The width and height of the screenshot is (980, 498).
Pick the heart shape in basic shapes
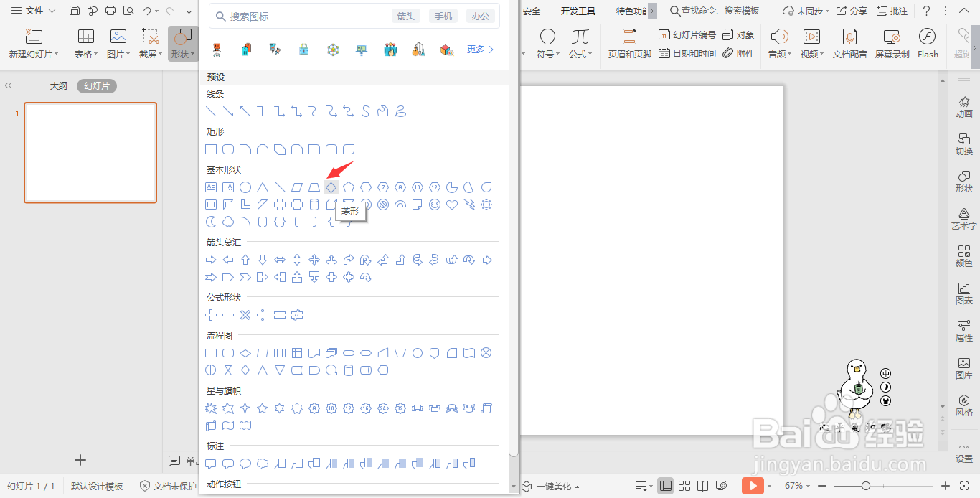(452, 205)
